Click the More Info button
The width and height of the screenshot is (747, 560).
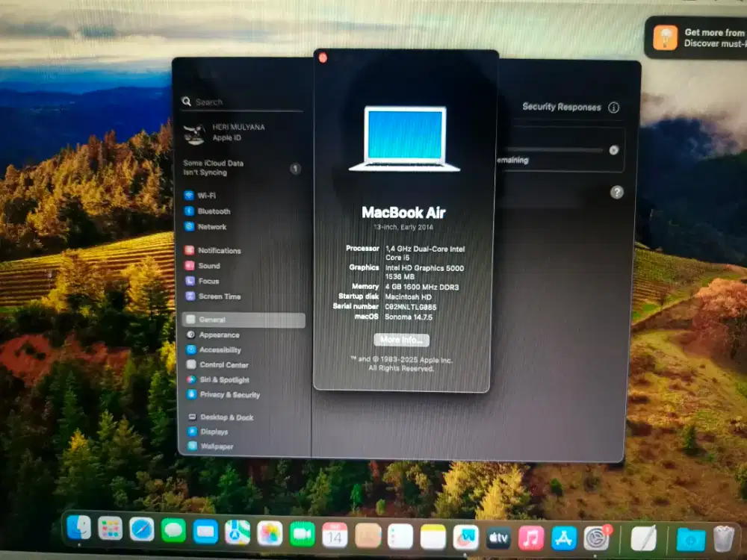click(401, 340)
